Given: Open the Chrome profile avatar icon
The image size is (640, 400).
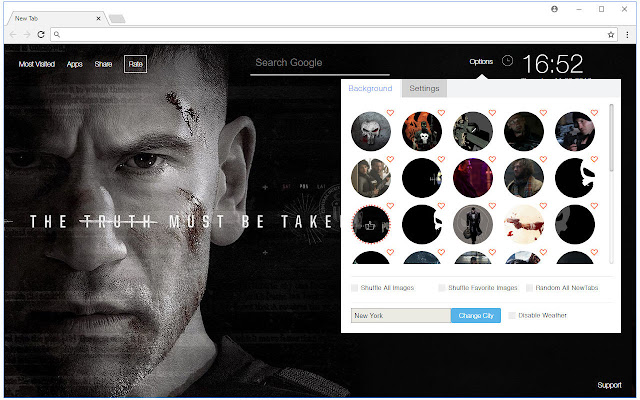Looking at the screenshot, I should tap(554, 9).
